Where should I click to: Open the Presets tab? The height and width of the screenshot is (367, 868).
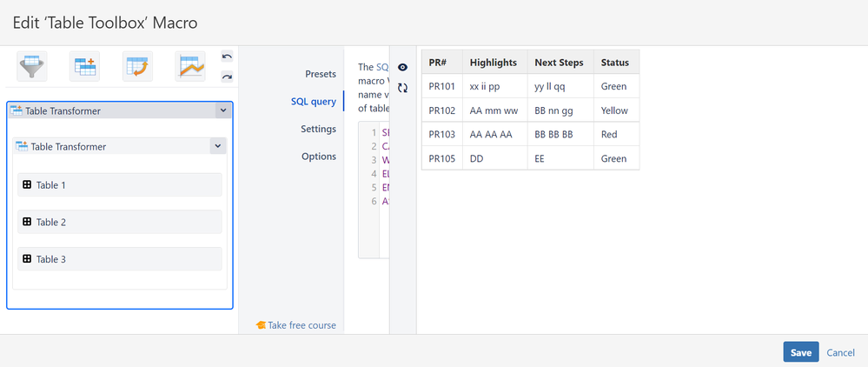pyautogui.click(x=320, y=74)
